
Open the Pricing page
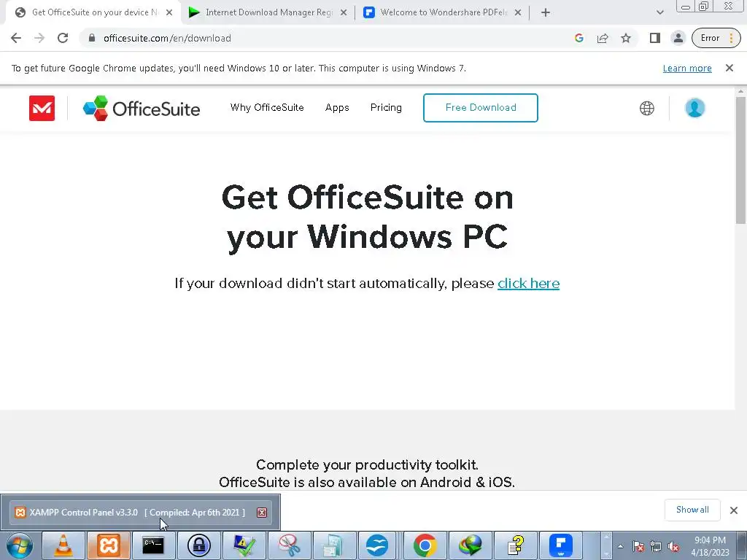(x=386, y=108)
